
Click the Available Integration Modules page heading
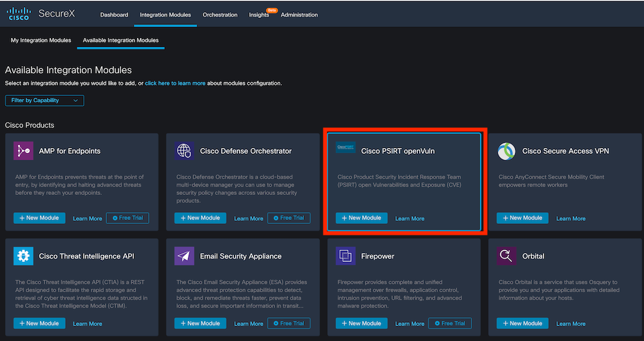click(68, 69)
